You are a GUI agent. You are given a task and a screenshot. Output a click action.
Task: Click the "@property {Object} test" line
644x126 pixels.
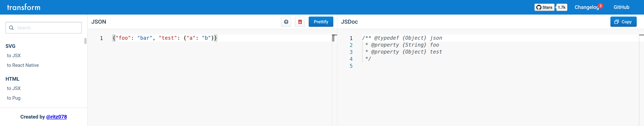(403, 52)
